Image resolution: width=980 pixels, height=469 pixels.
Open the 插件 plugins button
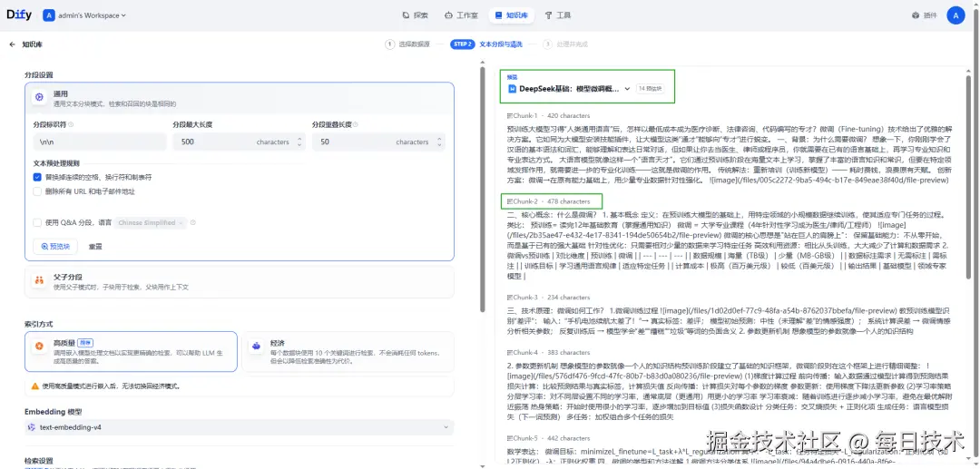point(925,15)
